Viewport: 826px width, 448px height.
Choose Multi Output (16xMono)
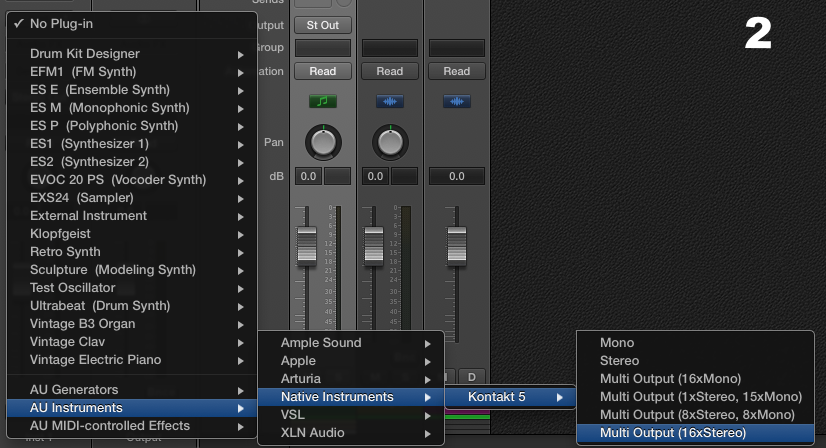pos(695,379)
